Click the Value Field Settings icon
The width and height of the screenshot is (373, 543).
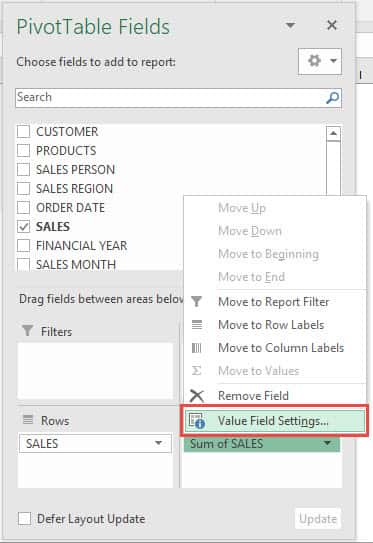197,421
